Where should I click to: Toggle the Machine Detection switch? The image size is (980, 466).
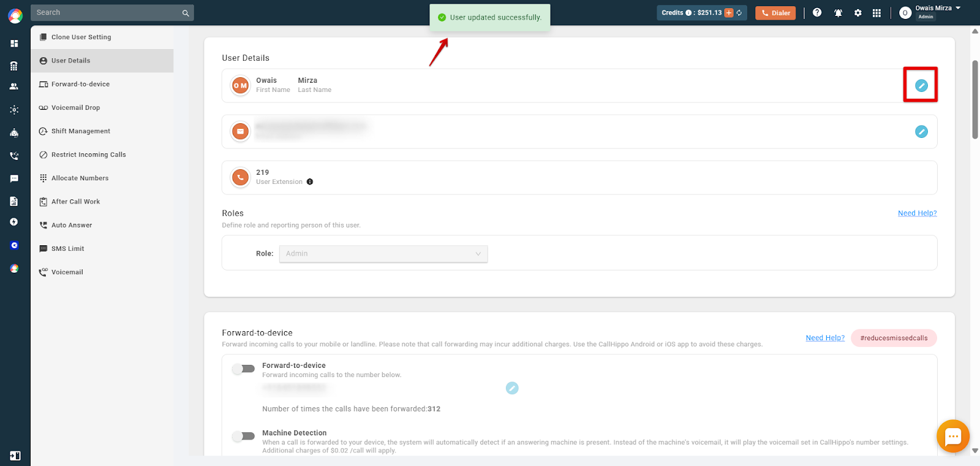[244, 436]
